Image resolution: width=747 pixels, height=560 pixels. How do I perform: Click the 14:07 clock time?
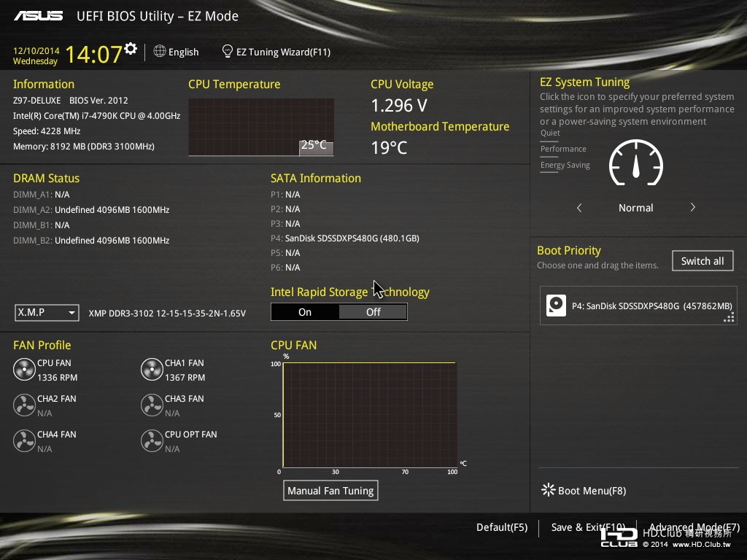point(94,54)
